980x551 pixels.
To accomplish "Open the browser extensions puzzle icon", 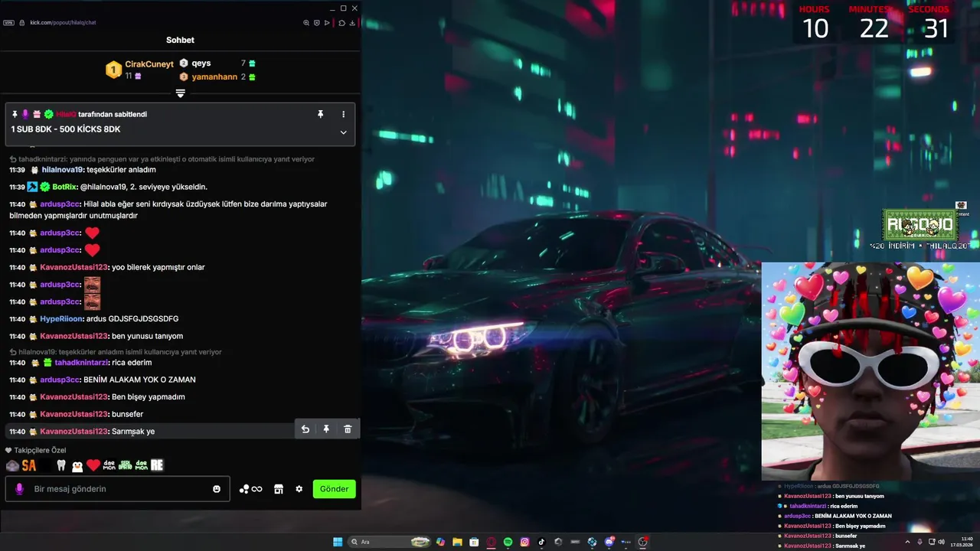I will coord(341,23).
